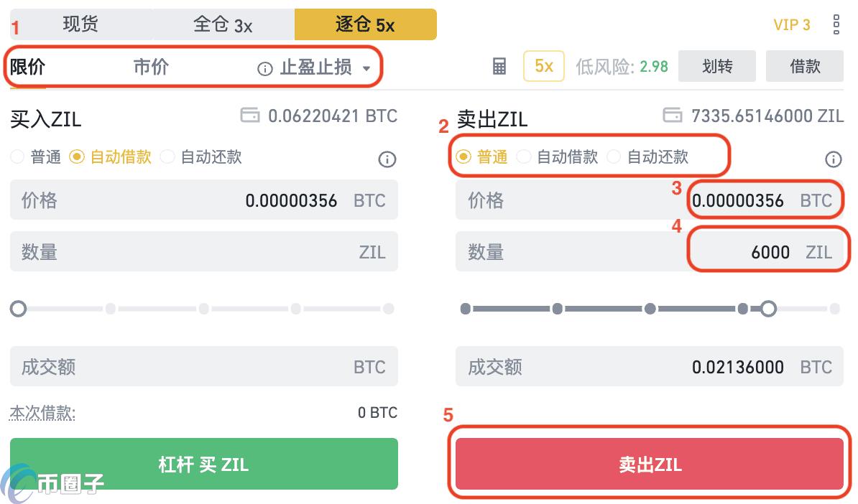Switch buy mode to 自动借款
858x504 pixels.
click(77, 157)
